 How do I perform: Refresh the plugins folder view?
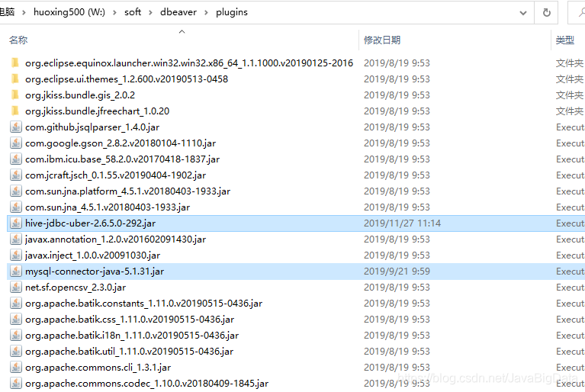[547, 13]
